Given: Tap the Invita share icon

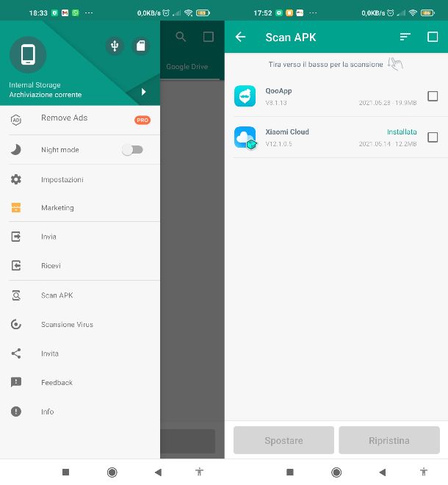Looking at the screenshot, I should tap(16, 353).
